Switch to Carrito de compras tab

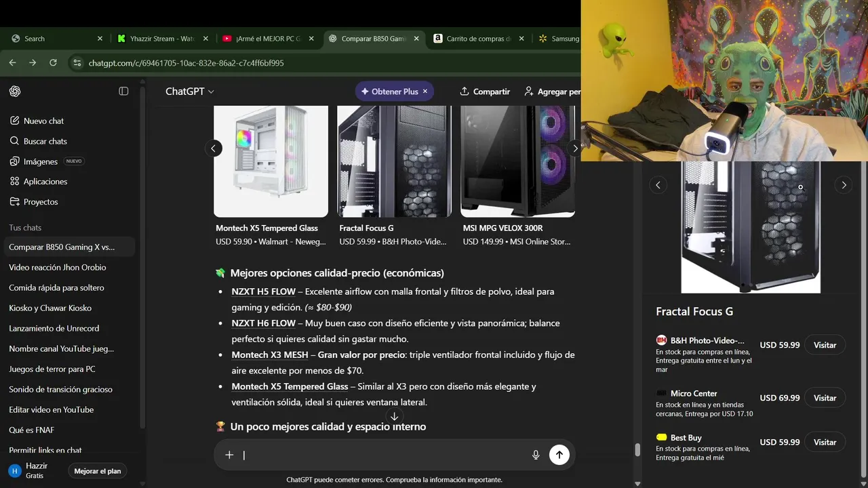479,39
